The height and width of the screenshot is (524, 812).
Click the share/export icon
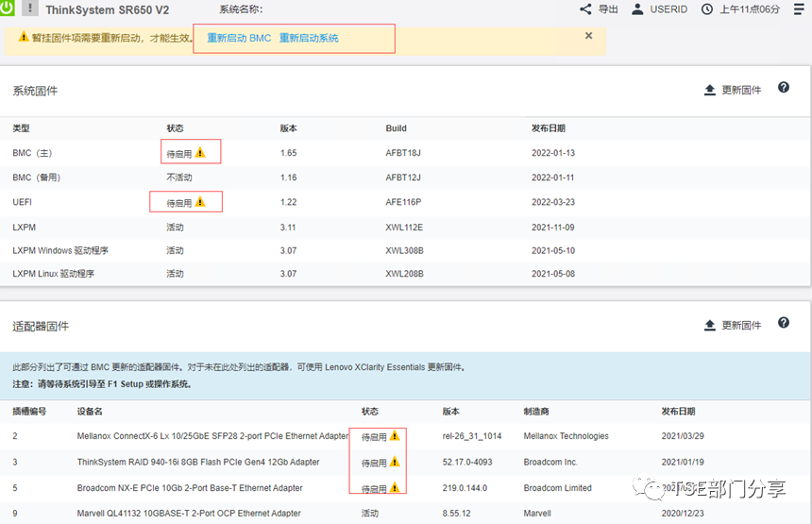click(x=585, y=9)
